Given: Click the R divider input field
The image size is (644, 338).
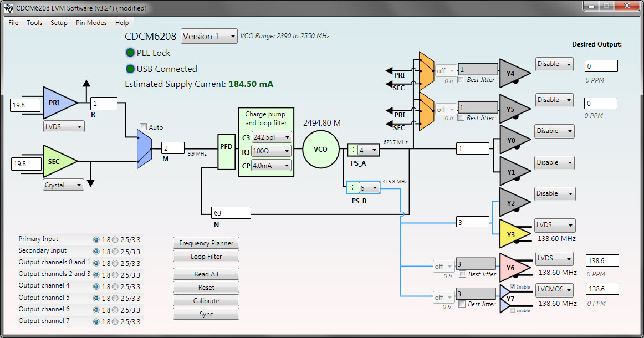Looking at the screenshot, I should pos(104,104).
